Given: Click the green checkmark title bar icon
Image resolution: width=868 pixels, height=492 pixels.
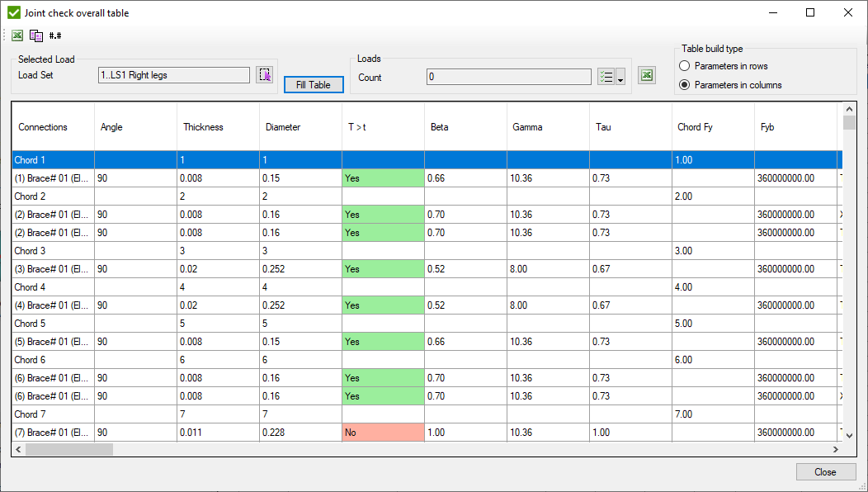Looking at the screenshot, I should [13, 12].
